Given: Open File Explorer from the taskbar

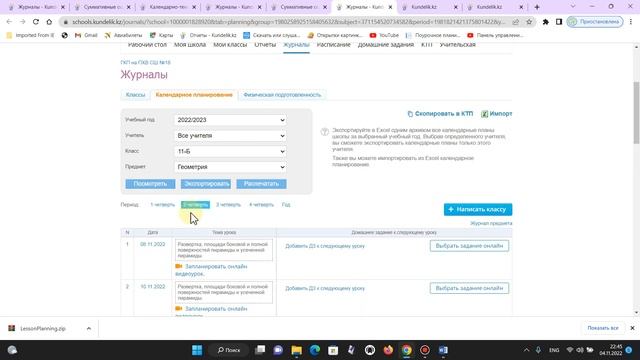Looking at the screenshot, I should [296, 350].
